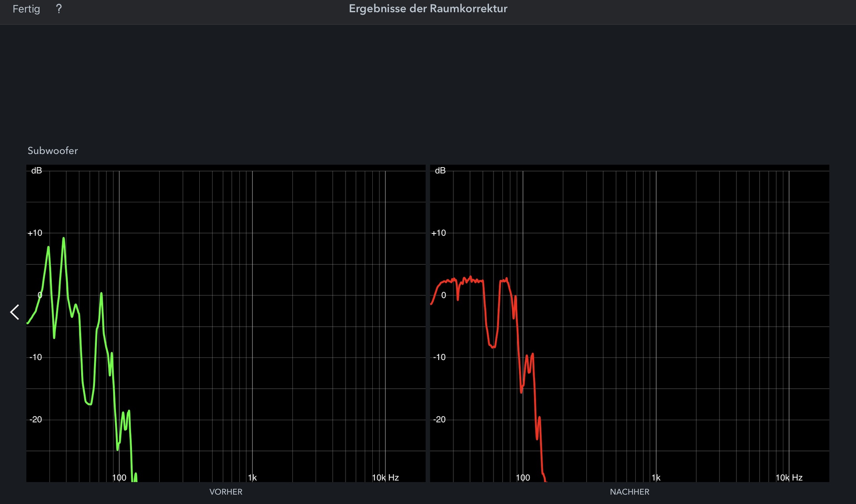Click the VORHER label below left graph
This screenshot has height=504, width=856.
point(226,492)
